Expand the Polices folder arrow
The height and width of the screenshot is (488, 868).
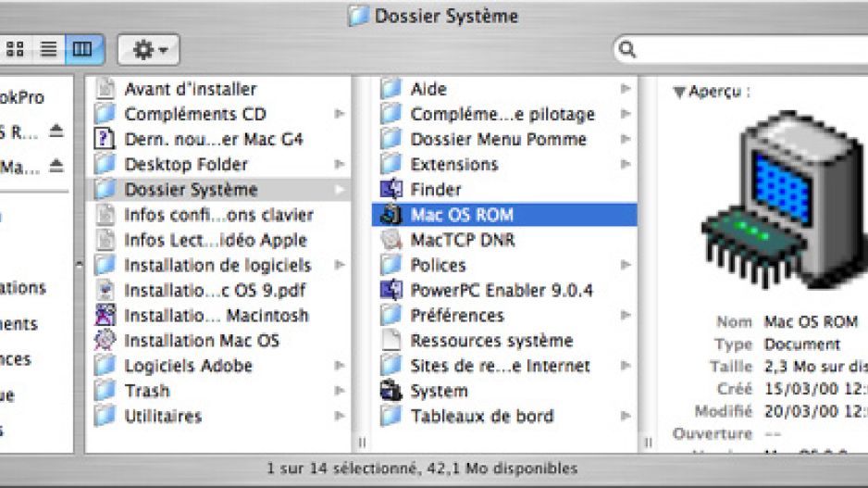(626, 265)
